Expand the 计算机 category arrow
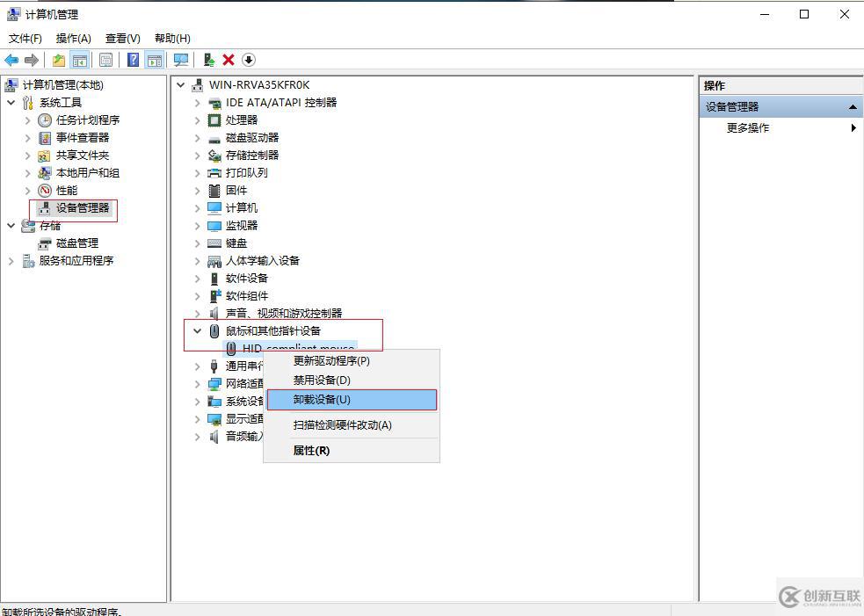The width and height of the screenshot is (864, 616). (x=197, y=208)
